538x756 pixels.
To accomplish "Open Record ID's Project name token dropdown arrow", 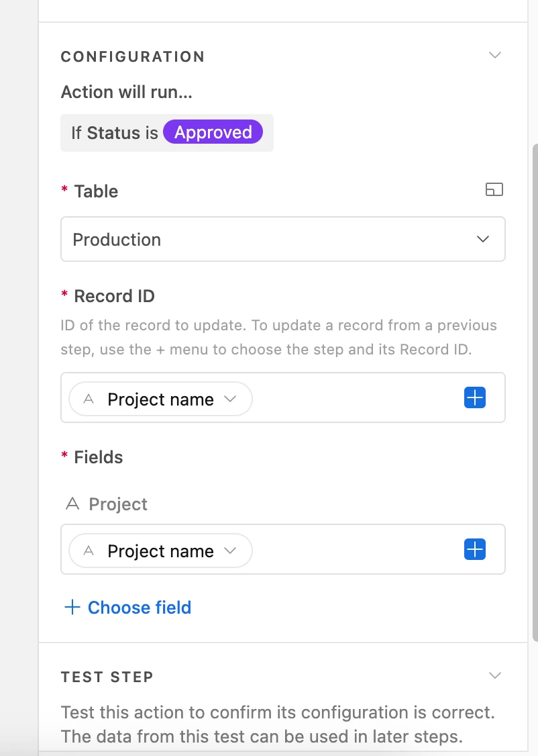I will pos(230,399).
